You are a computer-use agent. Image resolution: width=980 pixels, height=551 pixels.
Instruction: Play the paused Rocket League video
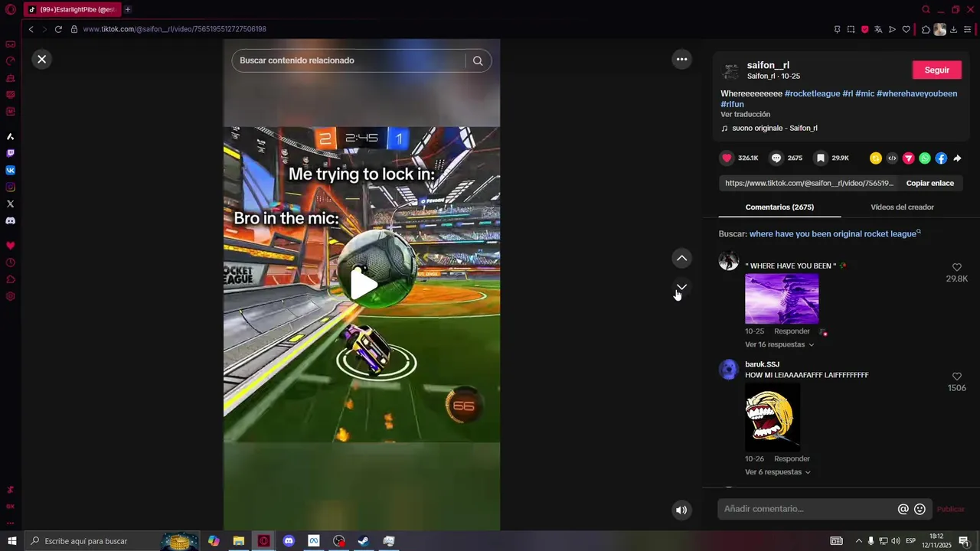tap(364, 284)
